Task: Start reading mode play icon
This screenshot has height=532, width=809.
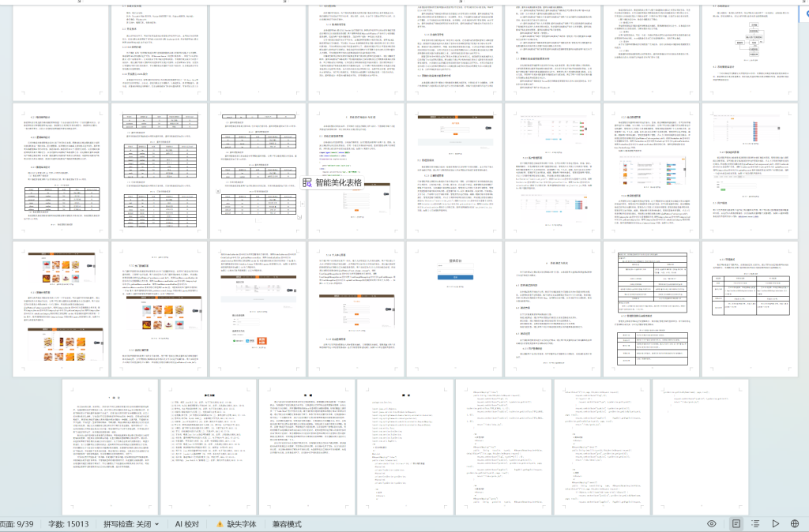Action: 776,524
